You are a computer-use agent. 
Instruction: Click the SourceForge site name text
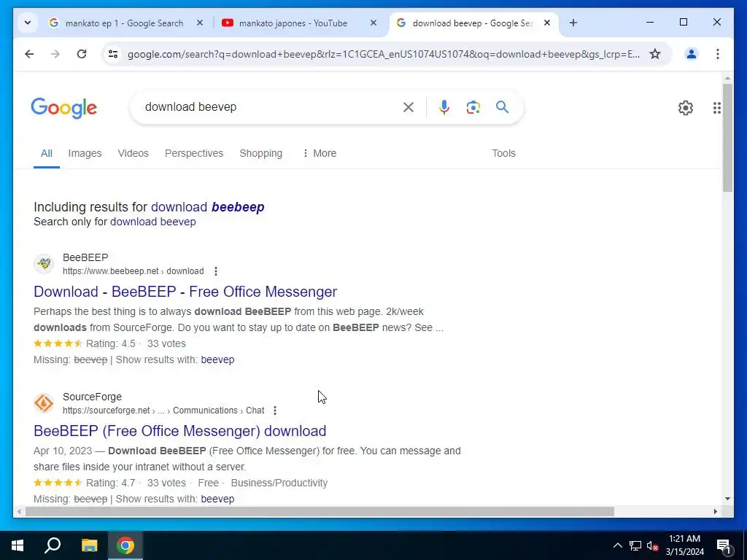pos(92,397)
